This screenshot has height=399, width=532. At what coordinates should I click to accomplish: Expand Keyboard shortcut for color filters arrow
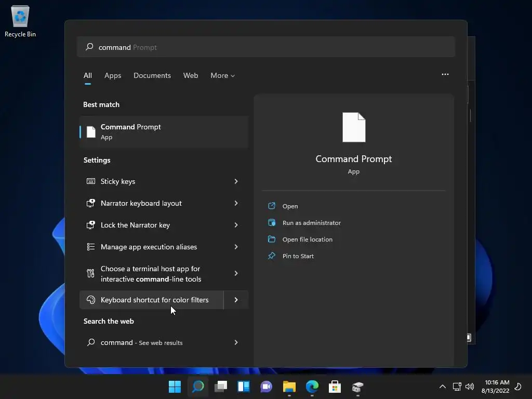[236, 300]
